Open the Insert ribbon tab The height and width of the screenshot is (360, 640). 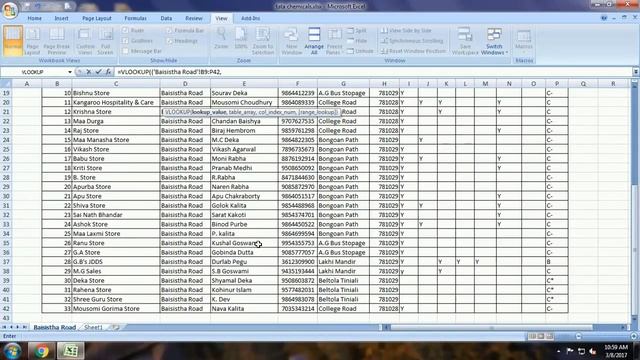click(62, 18)
